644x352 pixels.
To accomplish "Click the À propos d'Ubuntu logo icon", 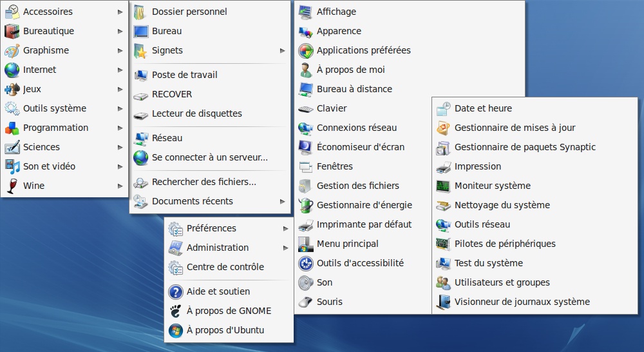I will coord(175,331).
